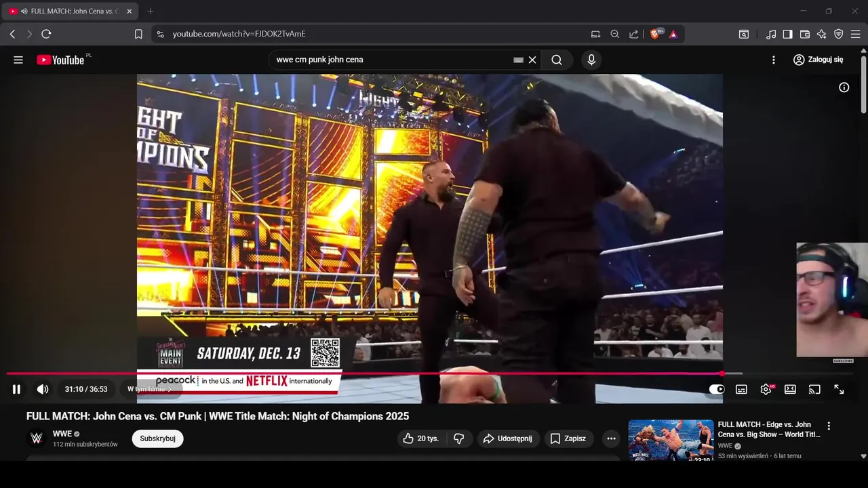This screenshot has width=868, height=488.
Task: Click the address bar URL
Action: tap(239, 34)
